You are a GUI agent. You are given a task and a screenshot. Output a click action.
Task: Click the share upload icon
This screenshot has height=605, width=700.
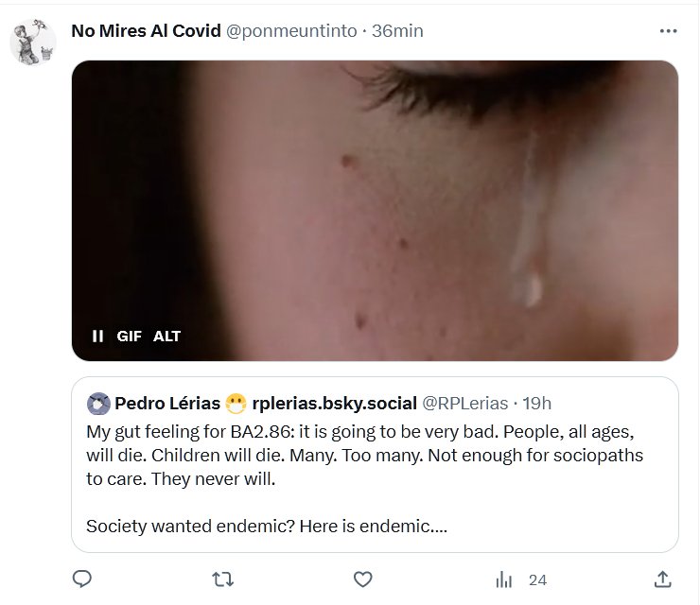pos(663,579)
